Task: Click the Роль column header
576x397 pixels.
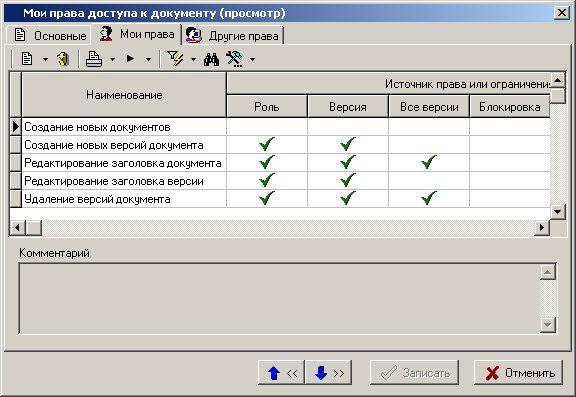Action: tap(267, 107)
